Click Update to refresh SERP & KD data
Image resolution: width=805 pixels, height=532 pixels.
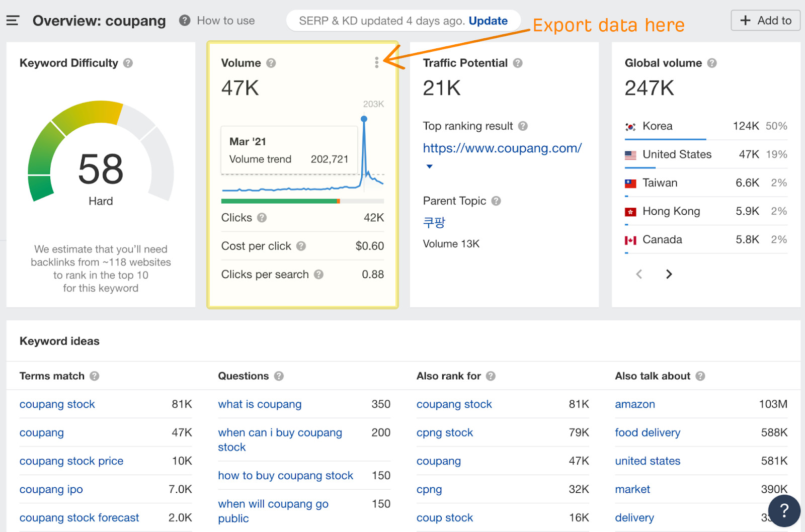point(488,21)
